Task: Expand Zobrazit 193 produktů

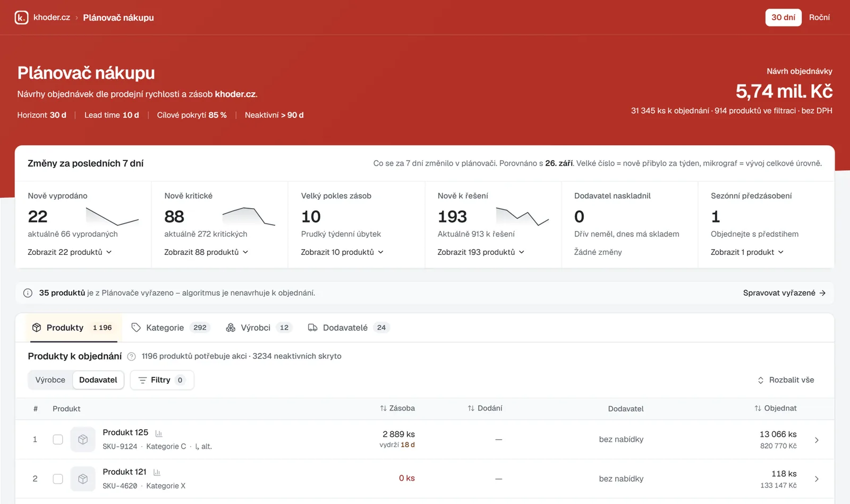Action: coord(481,252)
